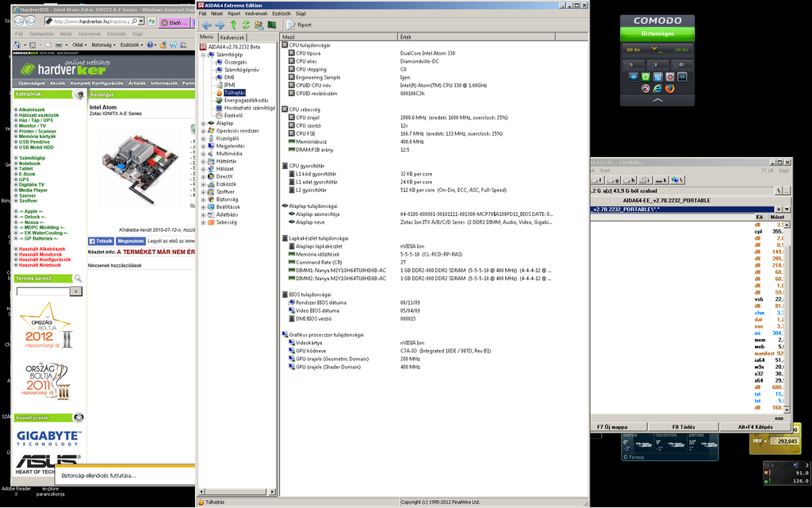Click the red-circle icon in COMODO widget
The height and width of the screenshot is (508, 812).
click(x=669, y=77)
